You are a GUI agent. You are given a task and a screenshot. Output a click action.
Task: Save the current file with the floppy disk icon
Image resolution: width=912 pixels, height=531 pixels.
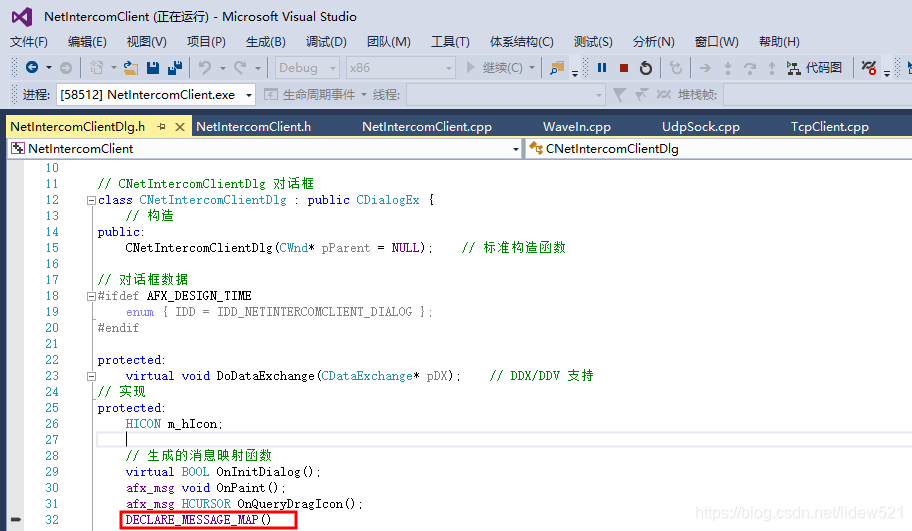153,68
